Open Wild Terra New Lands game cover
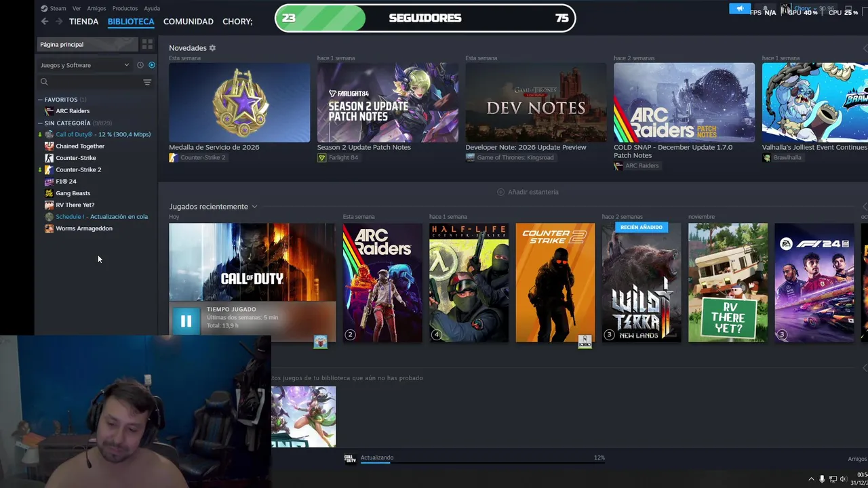 tap(642, 283)
